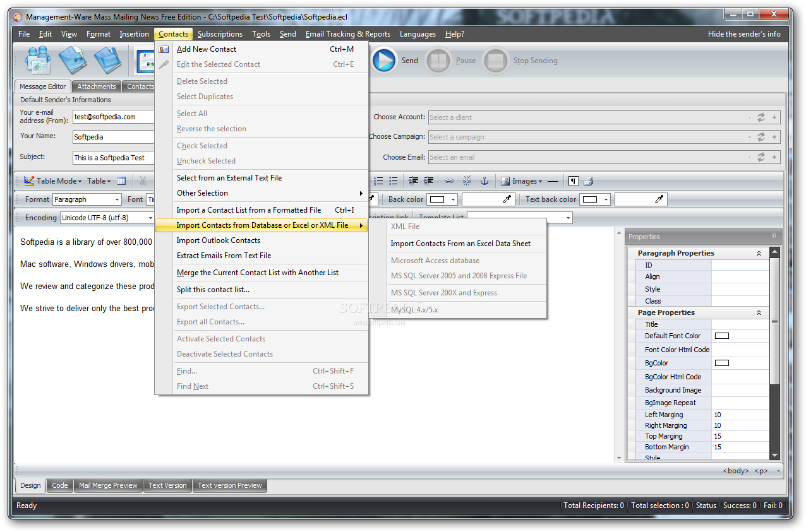Click the show paragraph marks icon
The height and width of the screenshot is (532, 806).
pyautogui.click(x=573, y=181)
